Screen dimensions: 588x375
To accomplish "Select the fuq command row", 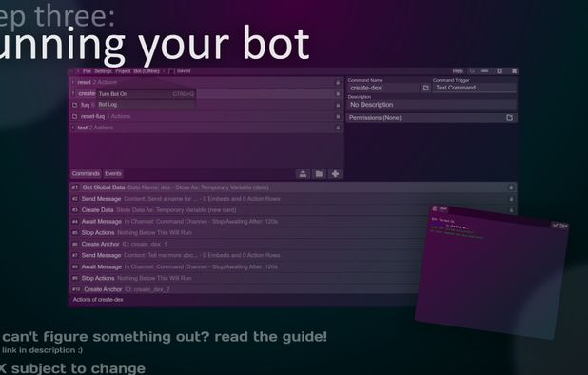I will (x=206, y=105).
